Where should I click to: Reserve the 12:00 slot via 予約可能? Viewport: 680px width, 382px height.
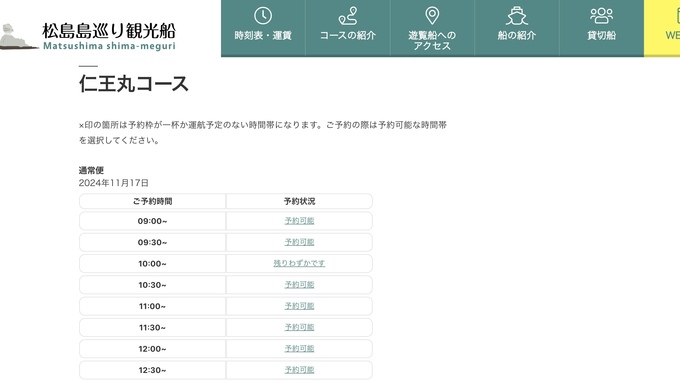(299, 348)
